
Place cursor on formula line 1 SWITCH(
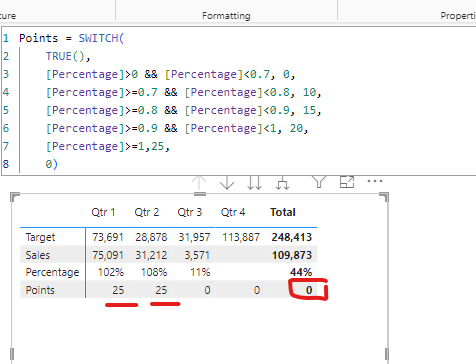[101, 38]
